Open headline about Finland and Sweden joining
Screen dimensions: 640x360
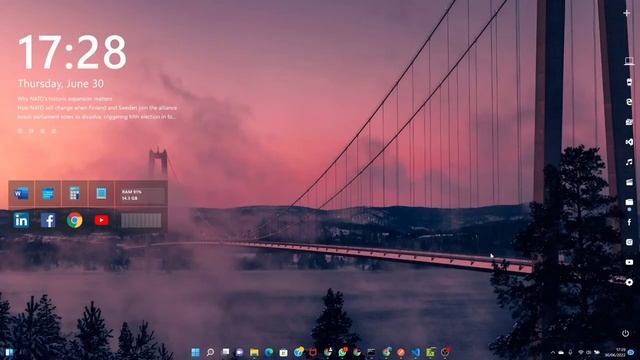point(97,108)
